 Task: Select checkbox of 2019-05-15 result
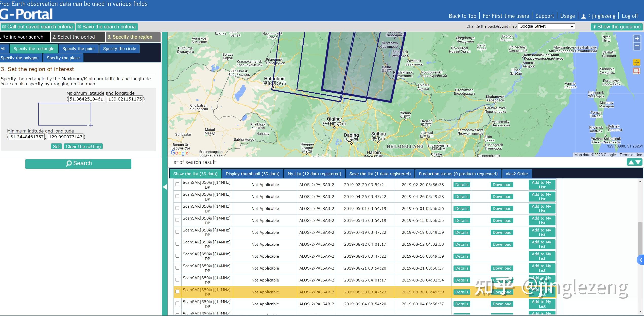pyautogui.click(x=177, y=220)
